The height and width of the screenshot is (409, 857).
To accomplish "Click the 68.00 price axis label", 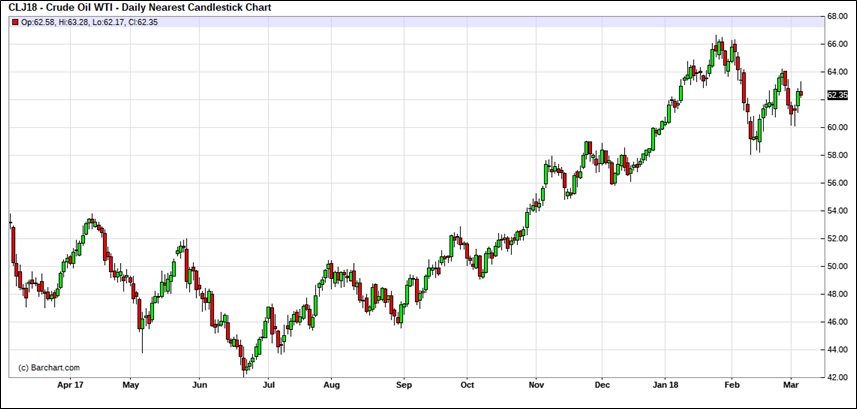I will coord(837,16).
